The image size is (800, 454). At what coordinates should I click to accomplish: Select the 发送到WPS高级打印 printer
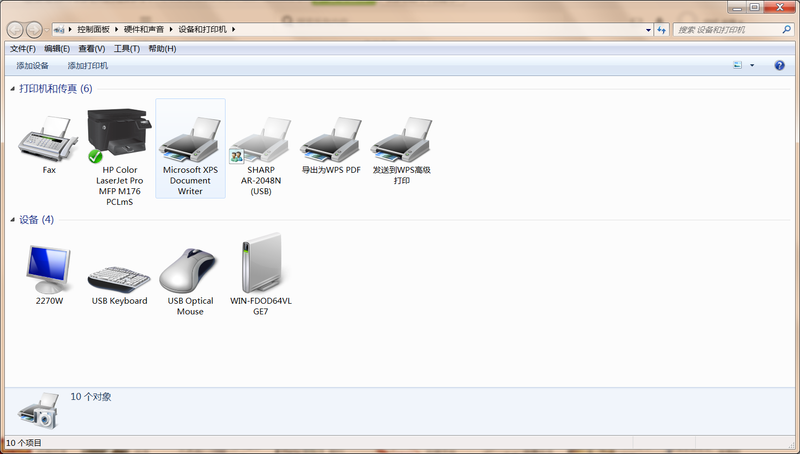coord(402,140)
